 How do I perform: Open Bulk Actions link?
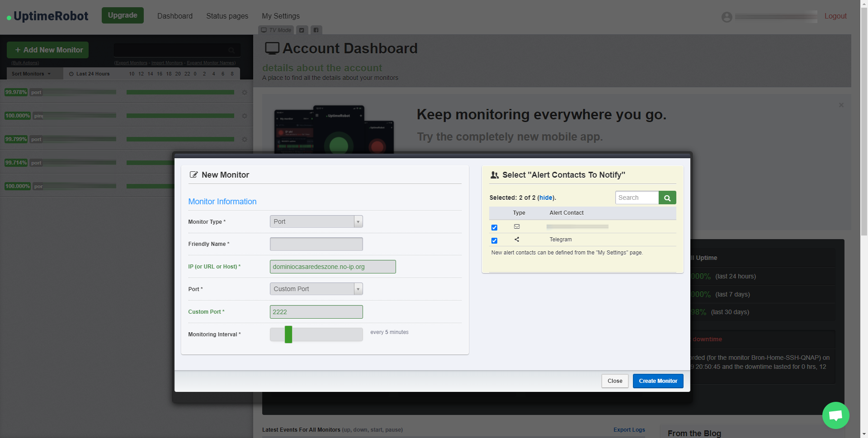pos(25,63)
